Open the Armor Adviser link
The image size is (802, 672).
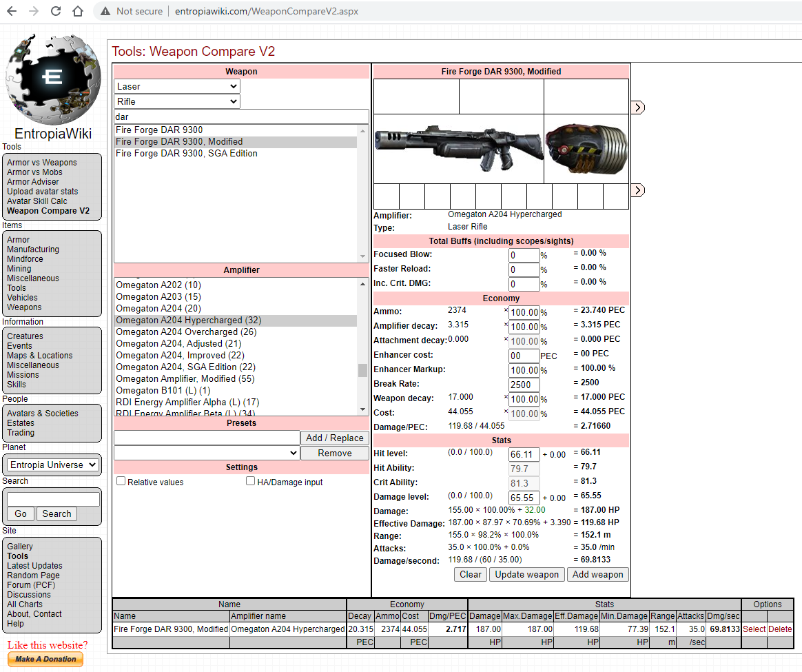33,182
